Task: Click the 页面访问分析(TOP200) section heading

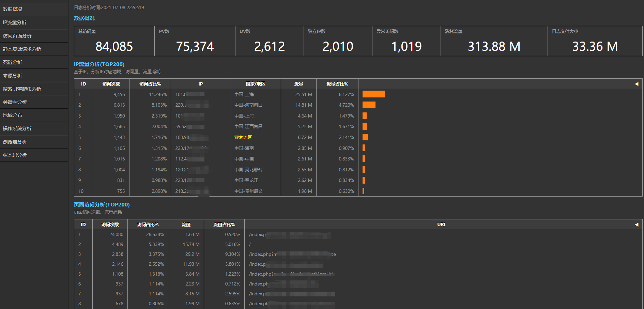Action: point(102,204)
